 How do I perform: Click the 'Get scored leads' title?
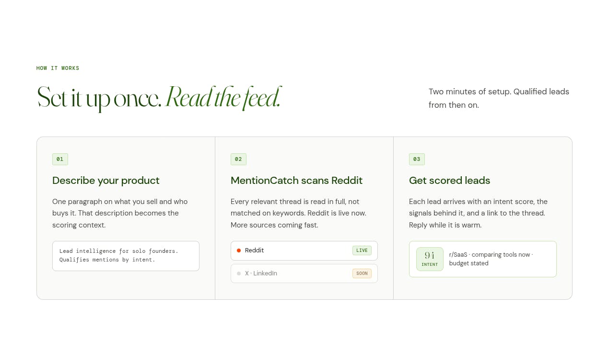tap(449, 181)
